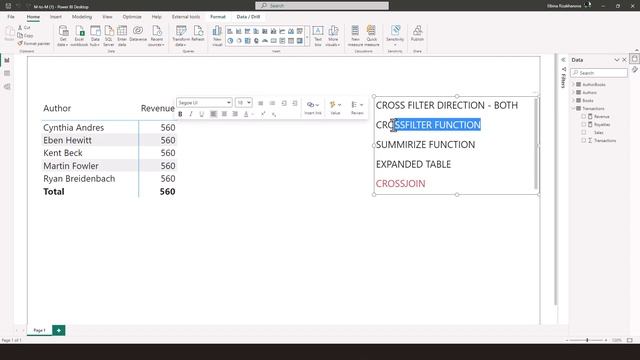640x360 pixels.
Task: Click Quick measure in the ribbon
Action: tap(371, 36)
